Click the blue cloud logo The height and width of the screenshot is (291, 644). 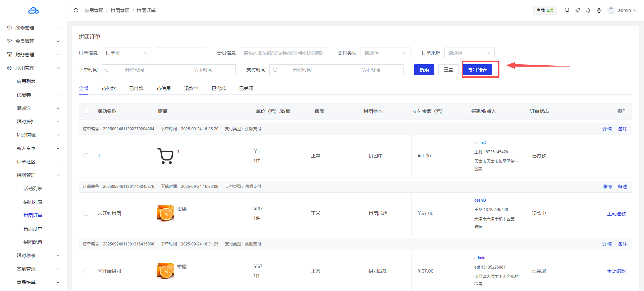click(34, 11)
